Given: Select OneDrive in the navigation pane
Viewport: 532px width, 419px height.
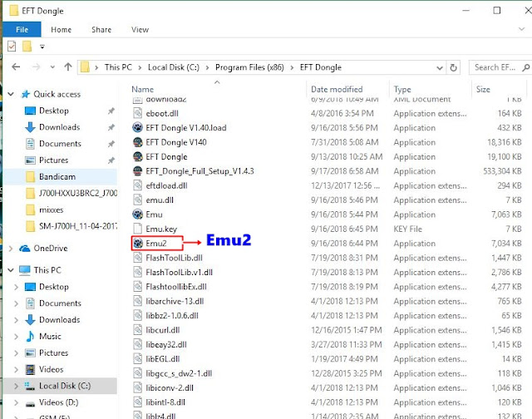Looking at the screenshot, I should 50,249.
